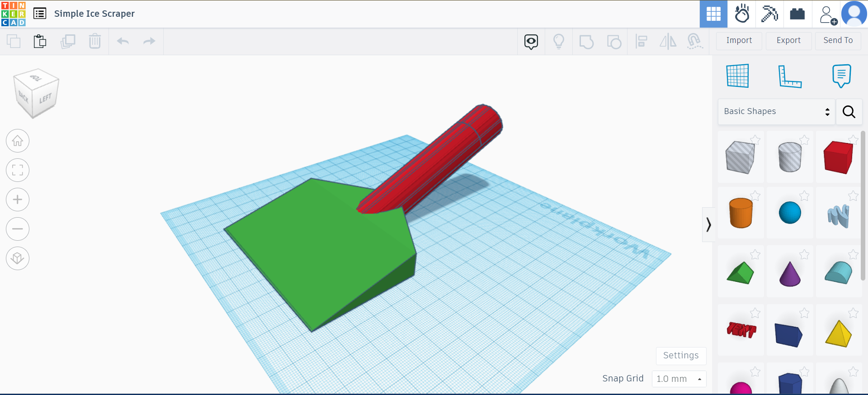Click the Home view button
The image size is (868, 395).
(x=18, y=141)
